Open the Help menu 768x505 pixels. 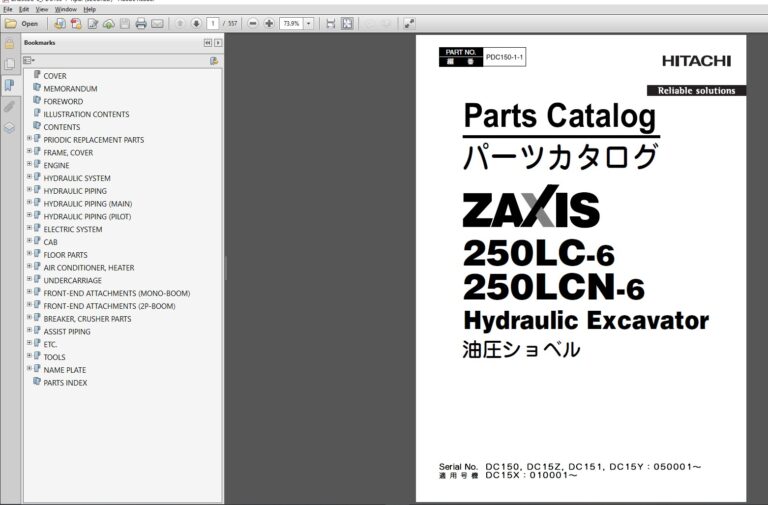pos(90,9)
